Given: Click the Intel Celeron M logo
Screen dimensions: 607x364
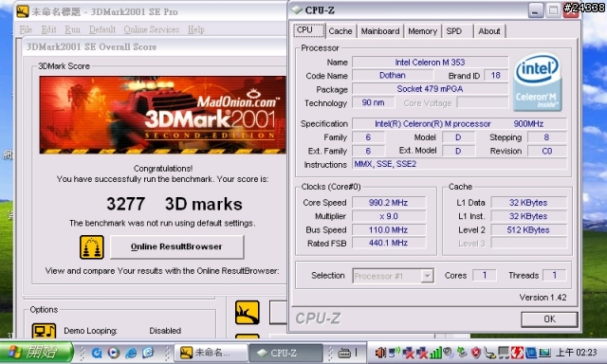Looking at the screenshot, I should (538, 82).
